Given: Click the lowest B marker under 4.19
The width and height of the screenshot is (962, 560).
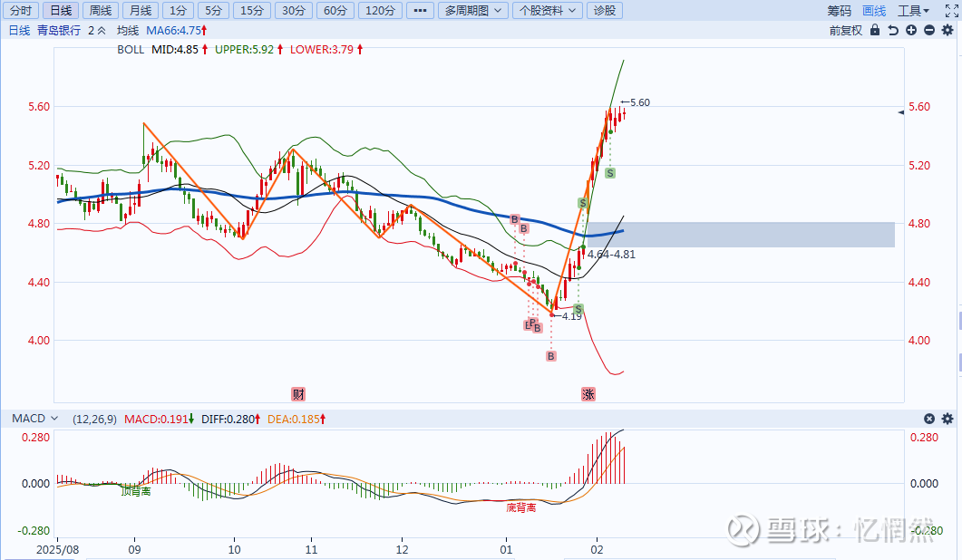Looking at the screenshot, I should click(551, 356).
